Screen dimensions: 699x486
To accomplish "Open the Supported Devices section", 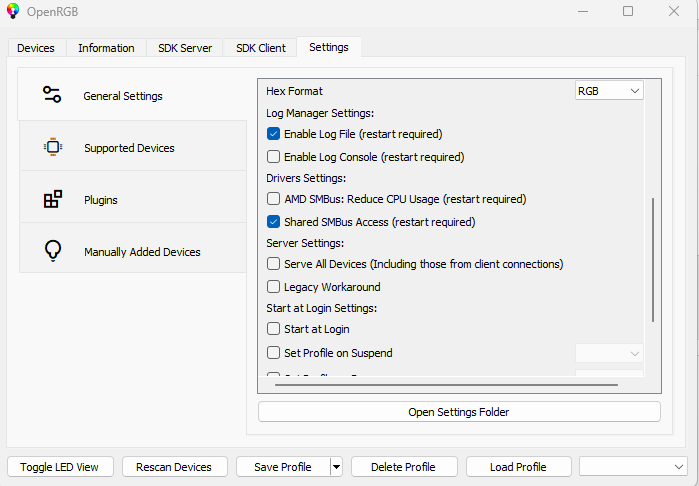I will click(133, 147).
